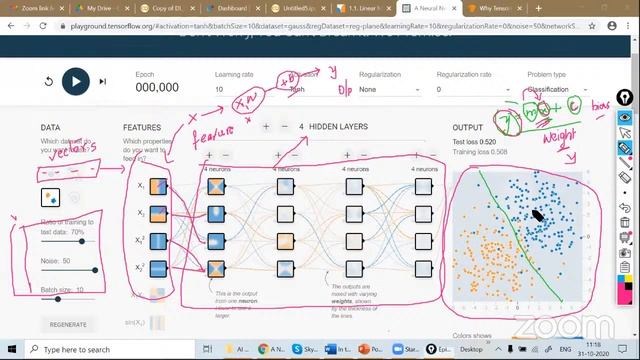This screenshot has height=360, width=640.
Task: Open Word from the taskbar
Action: pos(338,349)
